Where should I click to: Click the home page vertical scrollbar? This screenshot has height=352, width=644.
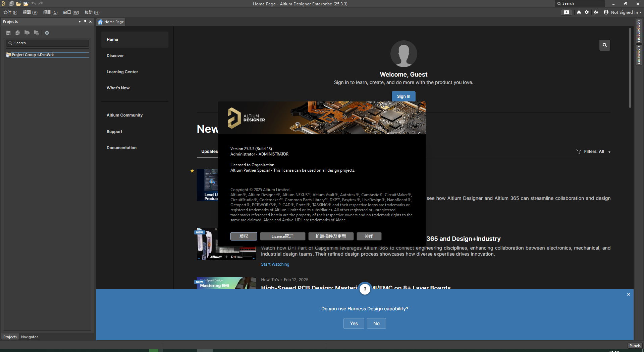click(630, 67)
